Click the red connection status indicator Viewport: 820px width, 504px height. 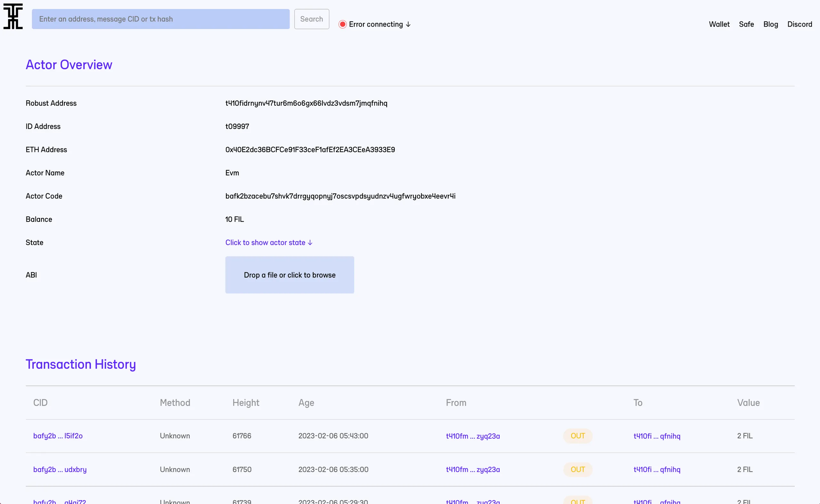click(342, 24)
